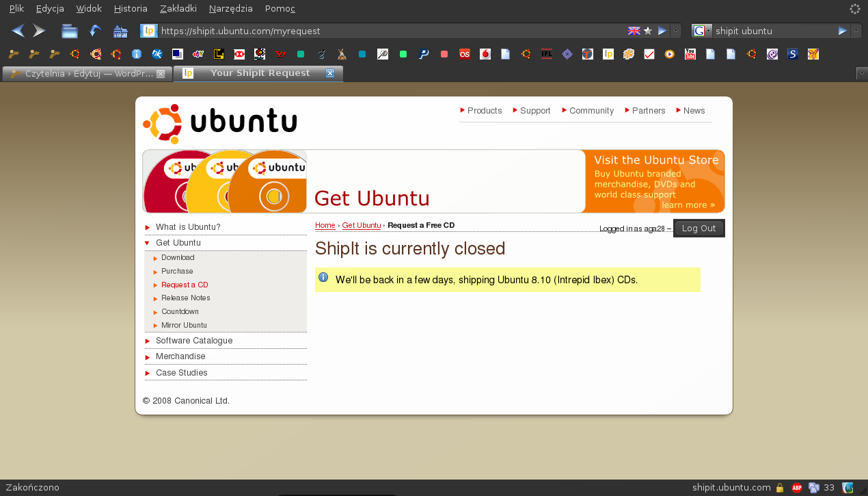Open the Widok menu
The width and height of the screenshot is (868, 496).
tap(89, 9)
